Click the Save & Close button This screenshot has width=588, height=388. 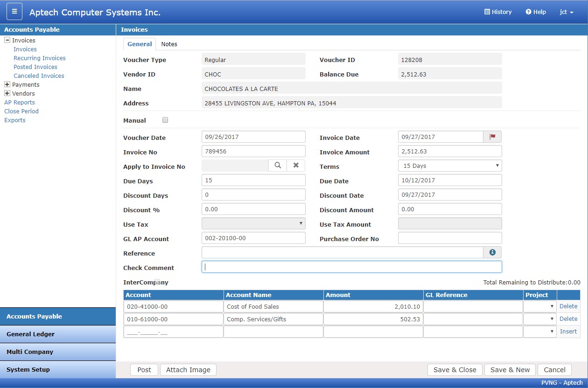point(455,370)
